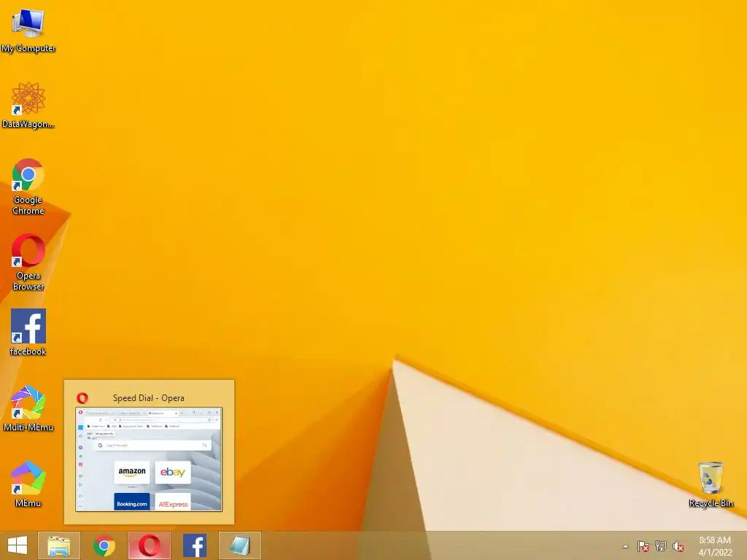
Task: Select the facebook desktop shortcut
Action: 28,332
